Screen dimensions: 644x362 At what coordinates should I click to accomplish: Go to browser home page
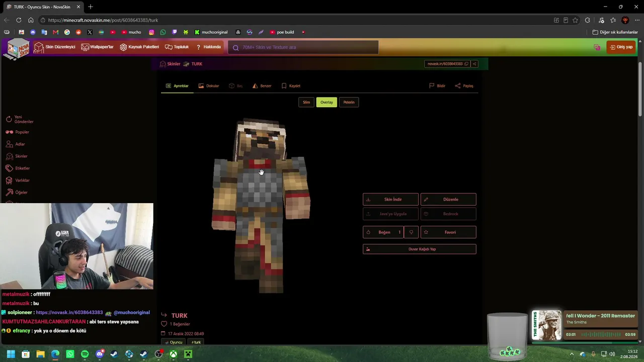point(31,20)
